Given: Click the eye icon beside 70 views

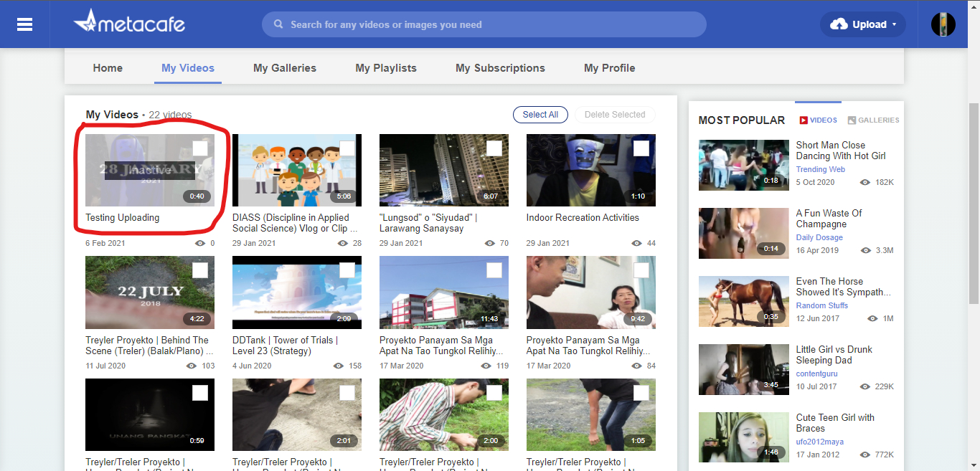Looking at the screenshot, I should (490, 244).
